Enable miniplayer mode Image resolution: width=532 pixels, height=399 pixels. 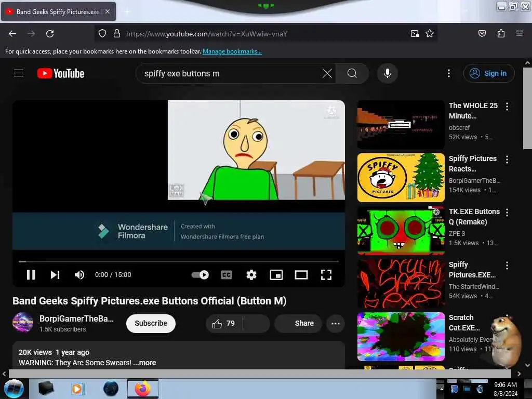coord(276,275)
